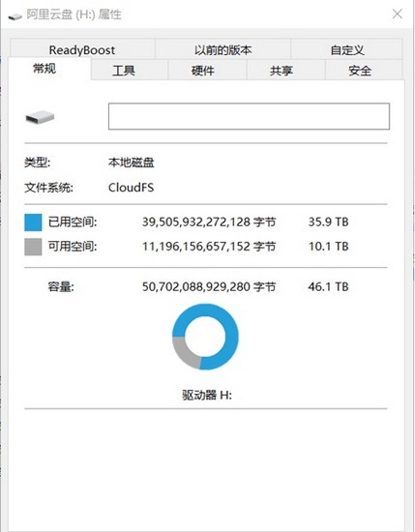The height and width of the screenshot is (532, 415).
Task: Click the 可用空间: label
Action: 73,247
